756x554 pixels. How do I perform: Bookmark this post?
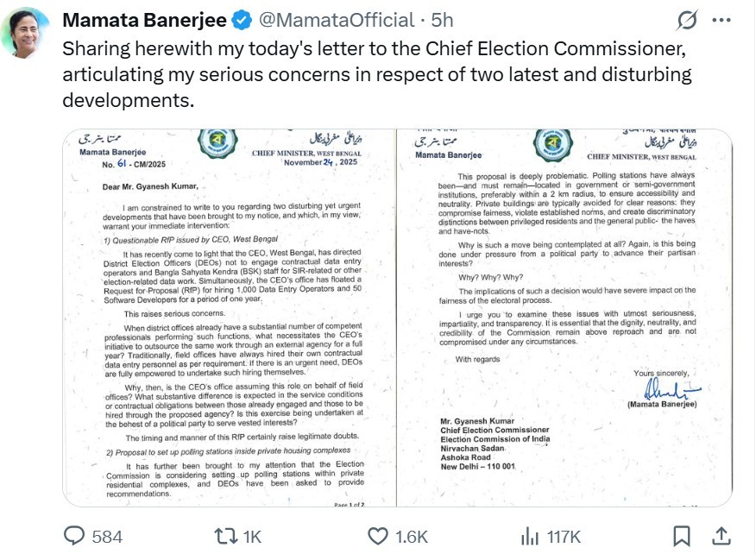[681, 537]
